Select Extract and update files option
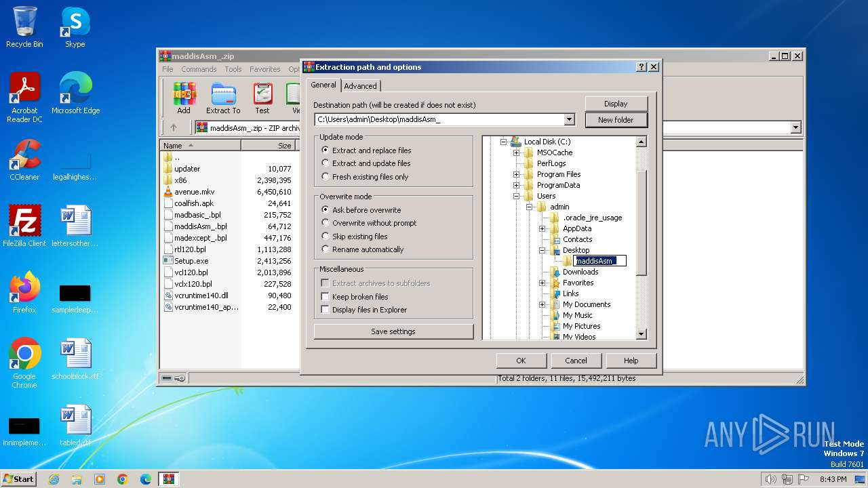The image size is (868, 488). click(x=366, y=163)
